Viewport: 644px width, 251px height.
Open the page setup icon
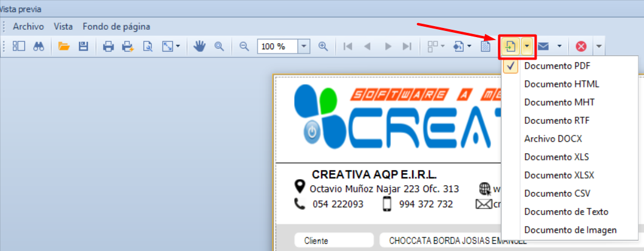click(148, 47)
